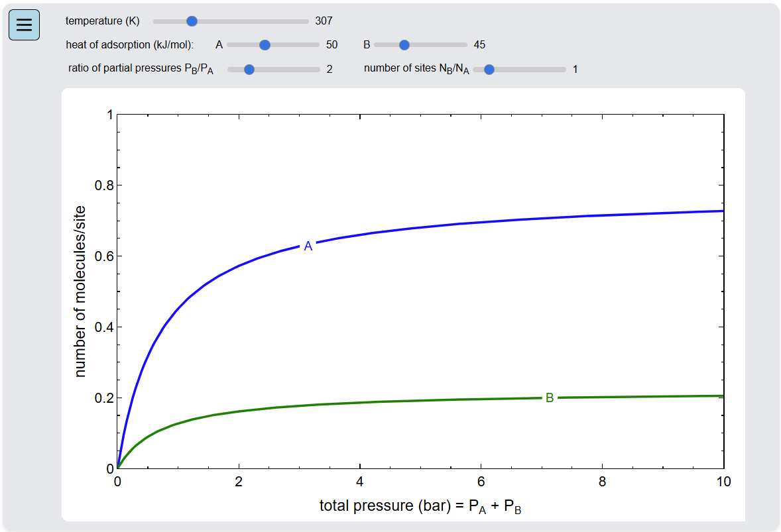Click heat of adsorption A value 50
Image resolution: width=781 pixels, height=532 pixels.
tap(331, 45)
